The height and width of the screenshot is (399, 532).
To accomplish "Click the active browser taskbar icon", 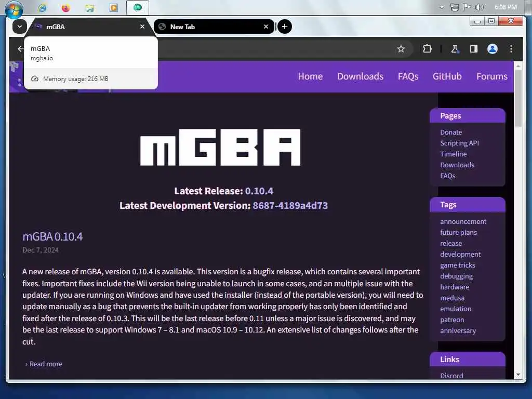I will click(138, 7).
